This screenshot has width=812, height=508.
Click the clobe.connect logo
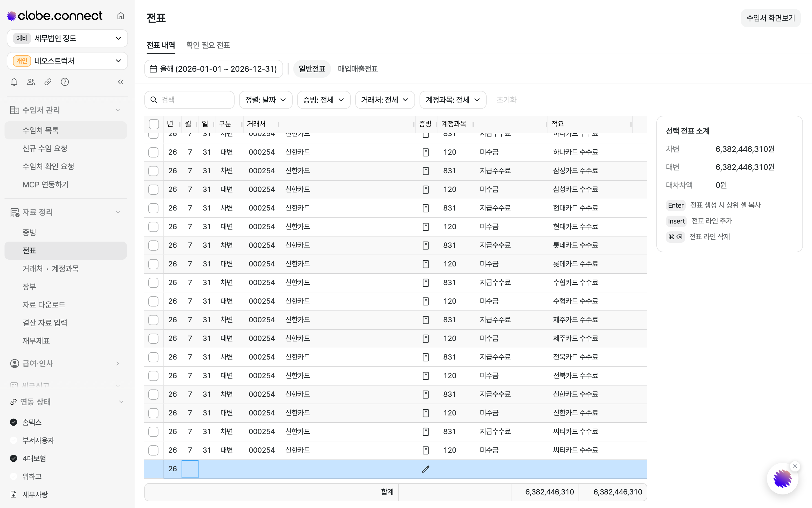(x=55, y=16)
